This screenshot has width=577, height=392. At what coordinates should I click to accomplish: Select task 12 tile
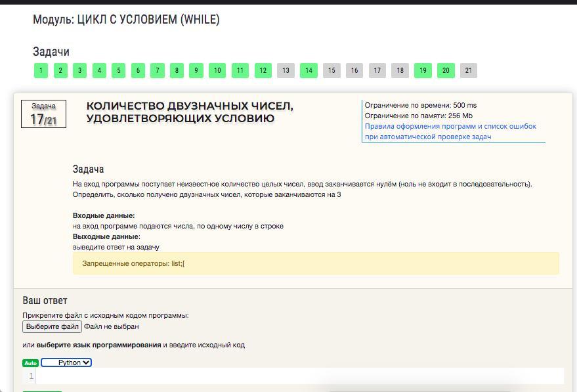(x=263, y=70)
